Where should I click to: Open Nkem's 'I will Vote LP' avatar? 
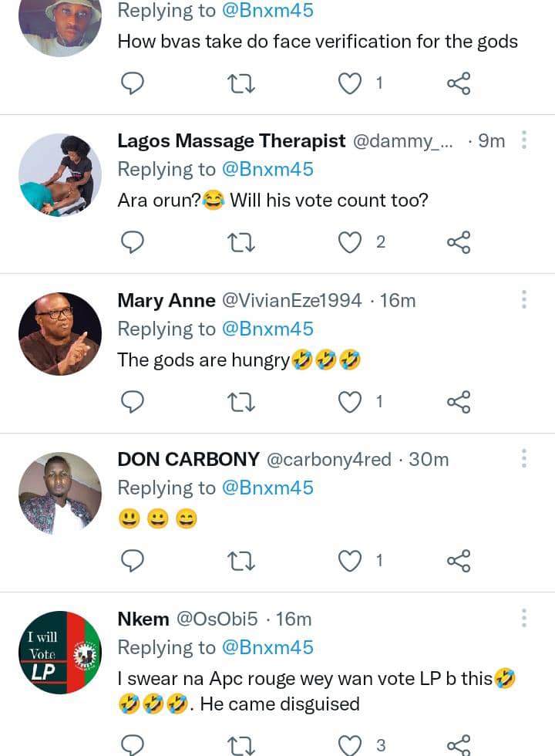(x=60, y=653)
